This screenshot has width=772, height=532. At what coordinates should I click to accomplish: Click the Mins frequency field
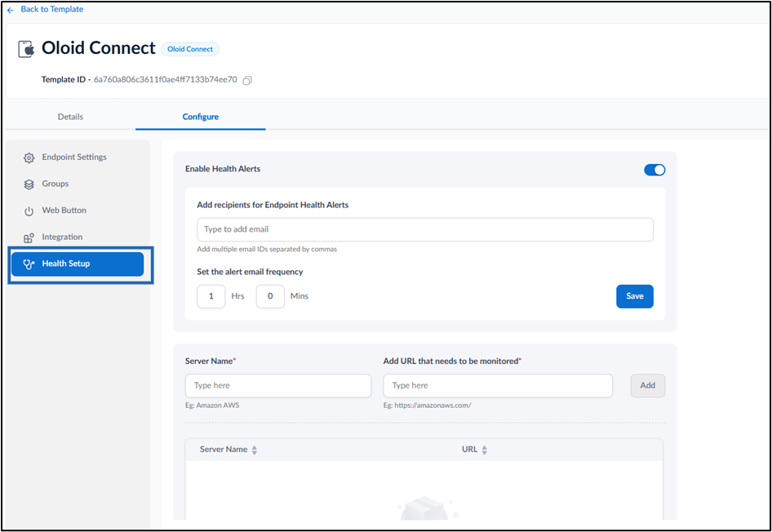270,296
